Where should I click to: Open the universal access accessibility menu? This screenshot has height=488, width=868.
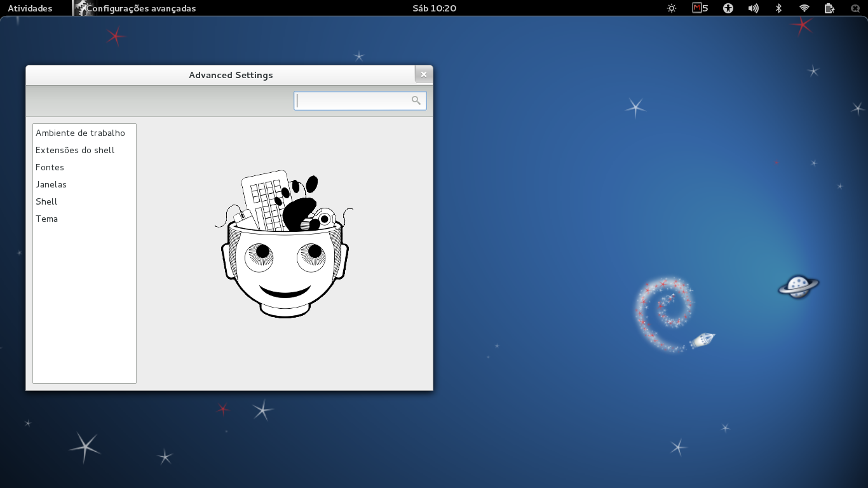727,8
